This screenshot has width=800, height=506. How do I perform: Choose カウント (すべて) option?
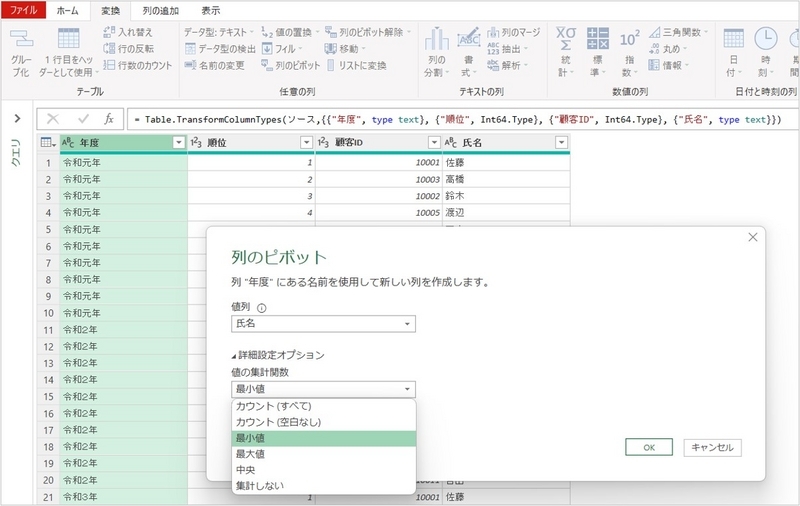pyautogui.click(x=324, y=406)
